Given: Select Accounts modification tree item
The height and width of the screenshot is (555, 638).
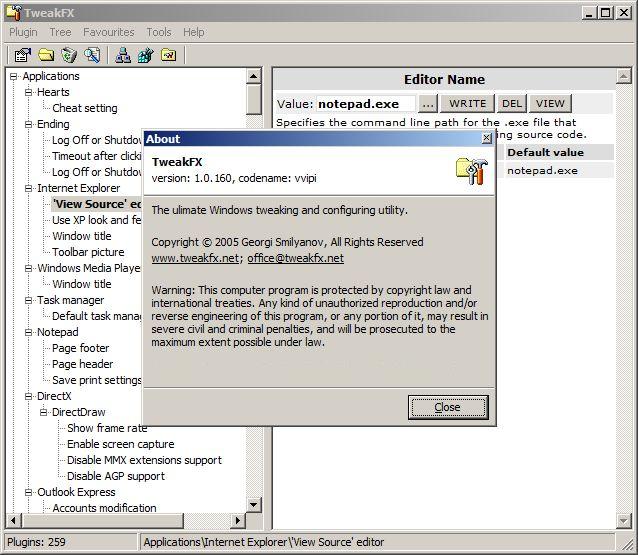Looking at the screenshot, I should click(x=104, y=508).
